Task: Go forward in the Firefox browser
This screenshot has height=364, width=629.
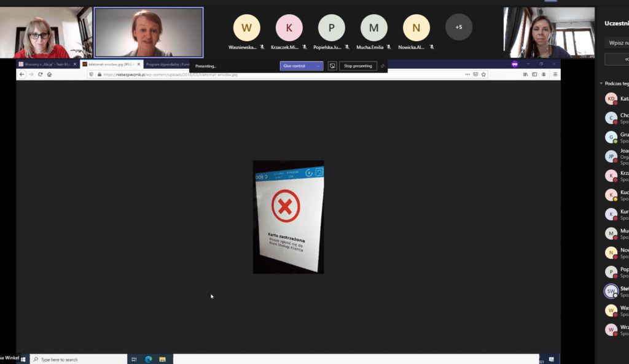Action: click(31, 74)
